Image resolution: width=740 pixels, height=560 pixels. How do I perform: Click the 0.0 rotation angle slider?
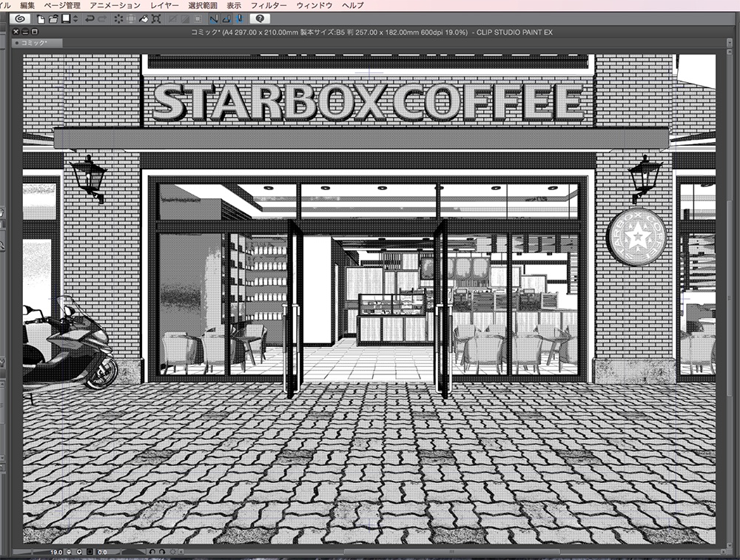tap(121, 552)
